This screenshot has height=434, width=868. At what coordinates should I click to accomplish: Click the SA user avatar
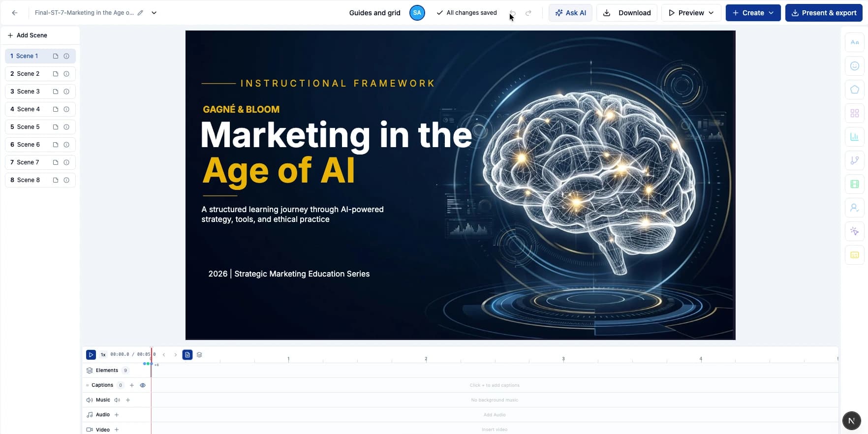(417, 13)
